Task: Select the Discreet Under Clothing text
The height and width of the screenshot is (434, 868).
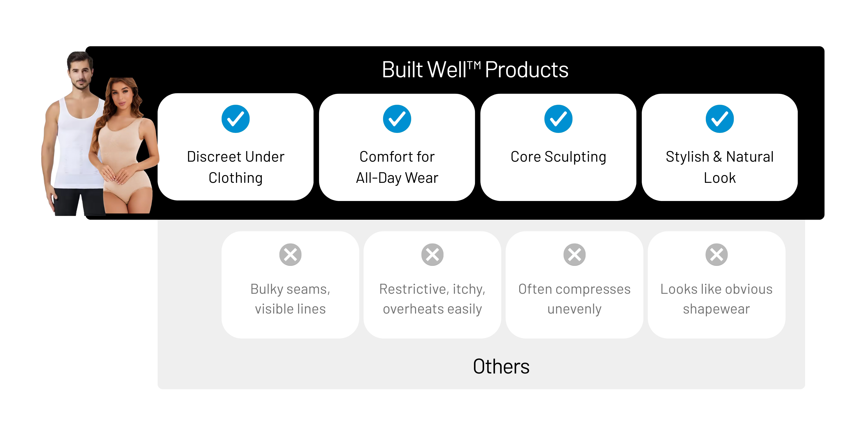Action: tap(235, 167)
